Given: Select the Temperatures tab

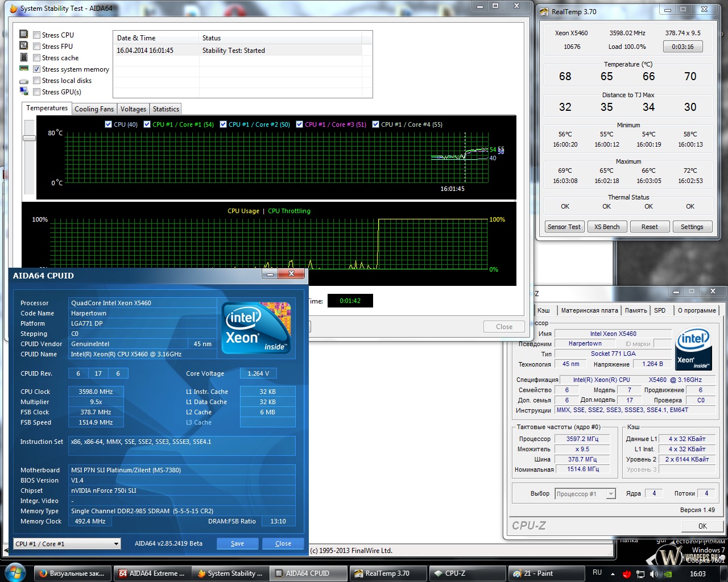Looking at the screenshot, I should point(47,108).
